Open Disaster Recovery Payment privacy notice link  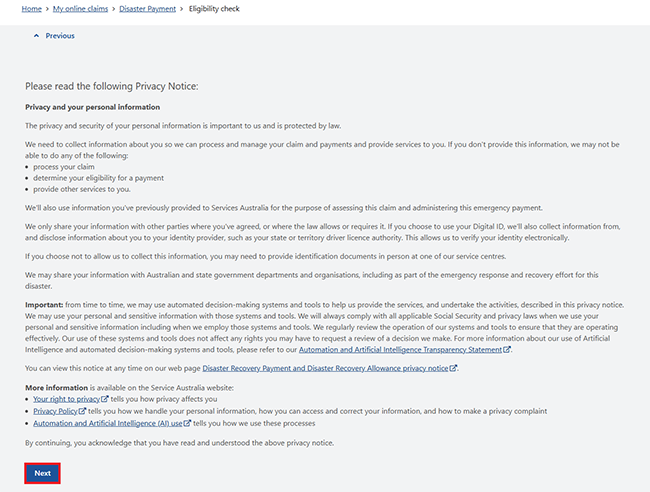tap(325, 368)
